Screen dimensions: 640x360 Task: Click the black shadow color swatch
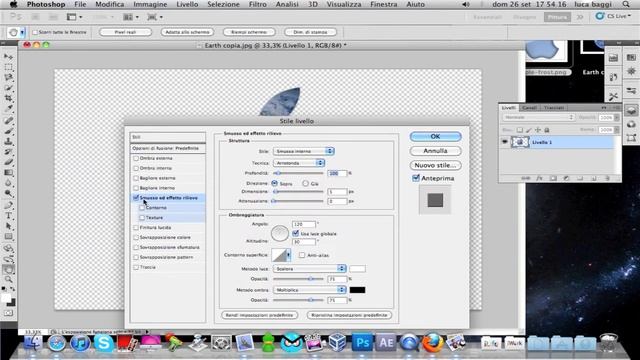click(x=357, y=290)
